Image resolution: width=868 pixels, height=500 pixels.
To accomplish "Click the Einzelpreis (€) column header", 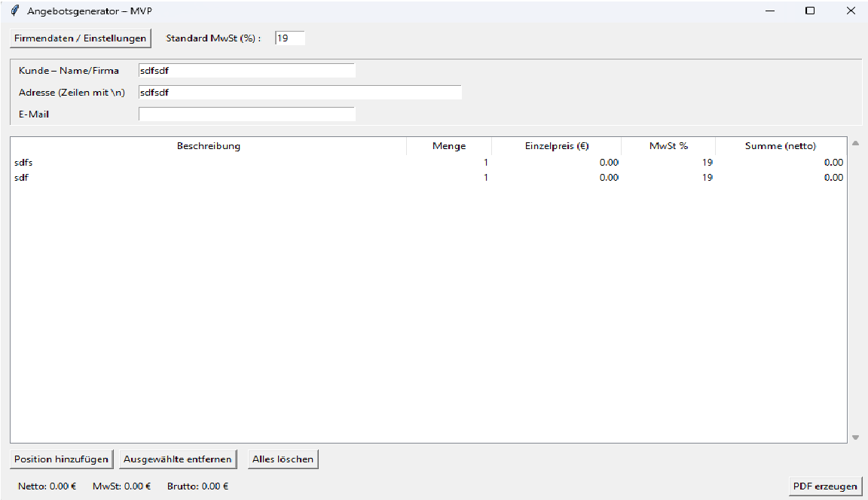I will tap(557, 146).
